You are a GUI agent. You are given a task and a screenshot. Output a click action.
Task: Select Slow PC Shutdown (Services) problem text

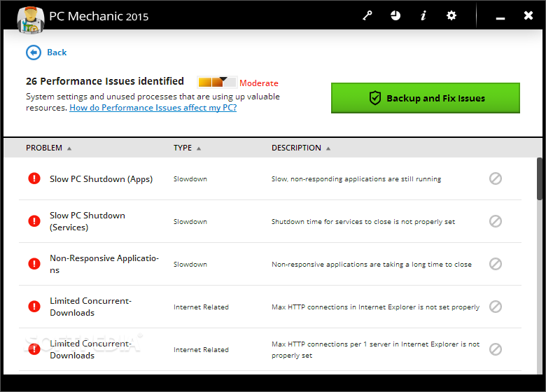pos(87,221)
